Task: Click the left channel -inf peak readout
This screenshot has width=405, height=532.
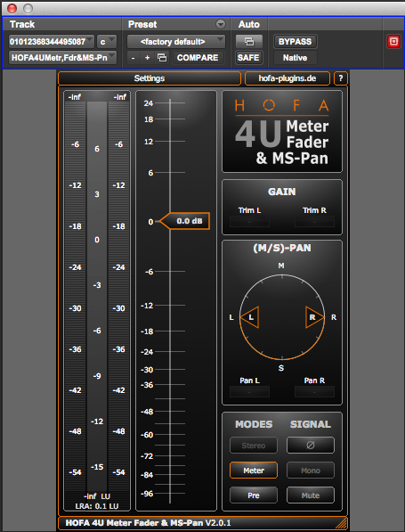Action: pyautogui.click(x=75, y=97)
